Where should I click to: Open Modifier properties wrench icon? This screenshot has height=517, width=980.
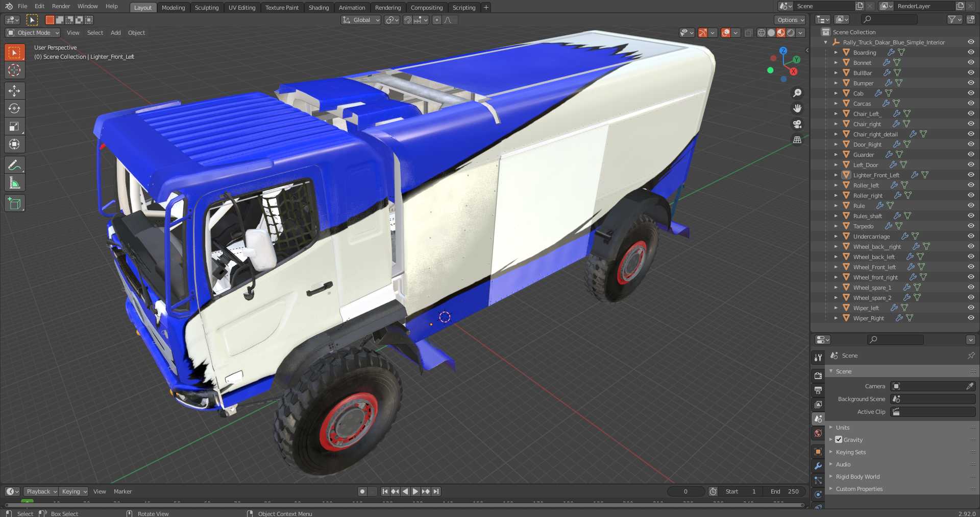click(818, 466)
